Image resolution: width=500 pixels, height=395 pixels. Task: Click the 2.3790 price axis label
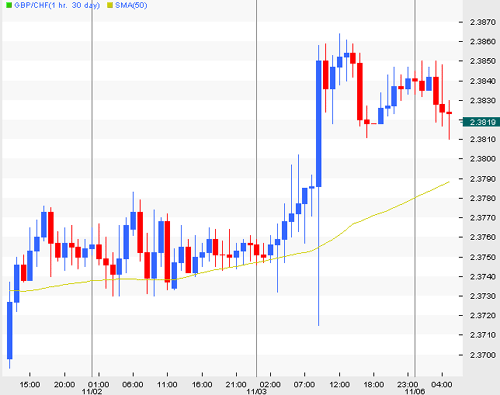pos(483,179)
